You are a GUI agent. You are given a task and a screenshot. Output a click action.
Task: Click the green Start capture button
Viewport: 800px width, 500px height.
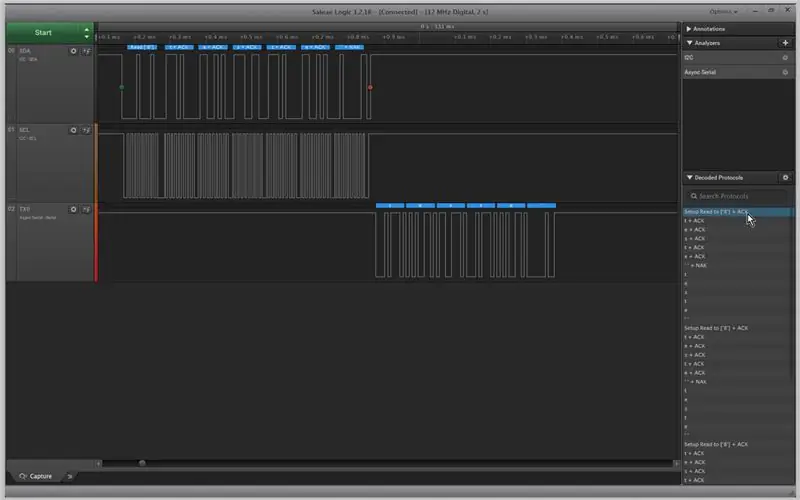coord(43,33)
